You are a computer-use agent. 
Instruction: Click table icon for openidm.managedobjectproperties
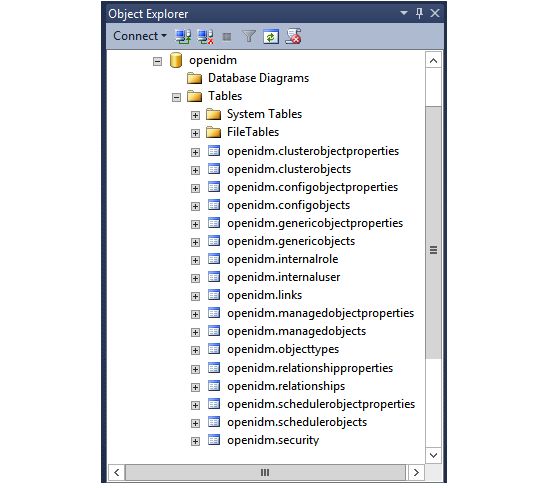(214, 313)
